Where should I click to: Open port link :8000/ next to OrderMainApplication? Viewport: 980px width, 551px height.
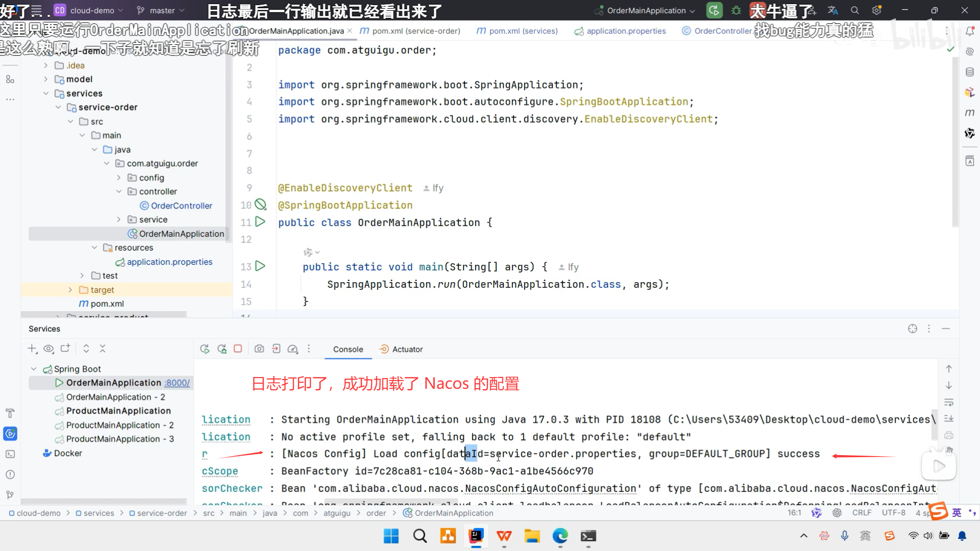[176, 382]
